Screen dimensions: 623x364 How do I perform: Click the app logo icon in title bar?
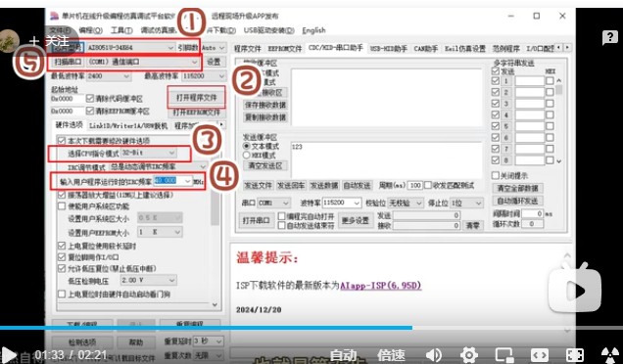click(x=55, y=16)
